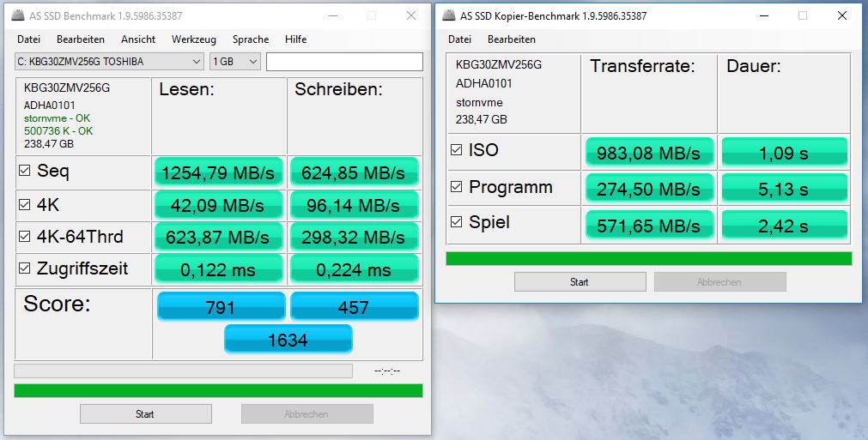Open Bearbeiten menu in AS SSD Benchmark
Image resolution: width=868 pixels, height=440 pixels.
(x=80, y=39)
